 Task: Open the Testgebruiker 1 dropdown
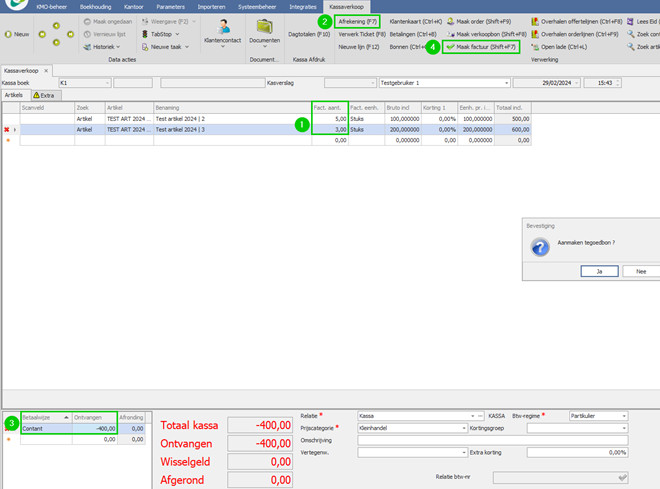506,83
